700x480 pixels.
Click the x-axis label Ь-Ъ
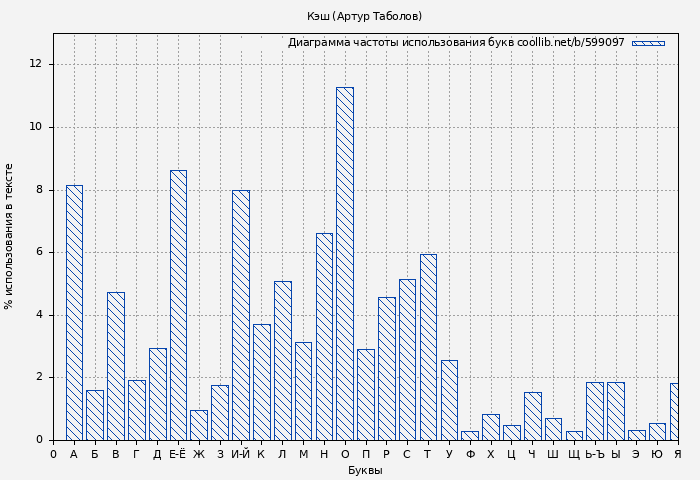point(594,454)
